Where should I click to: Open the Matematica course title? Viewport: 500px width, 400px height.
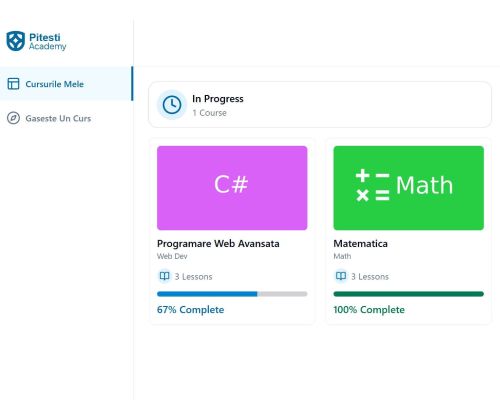pyautogui.click(x=360, y=244)
